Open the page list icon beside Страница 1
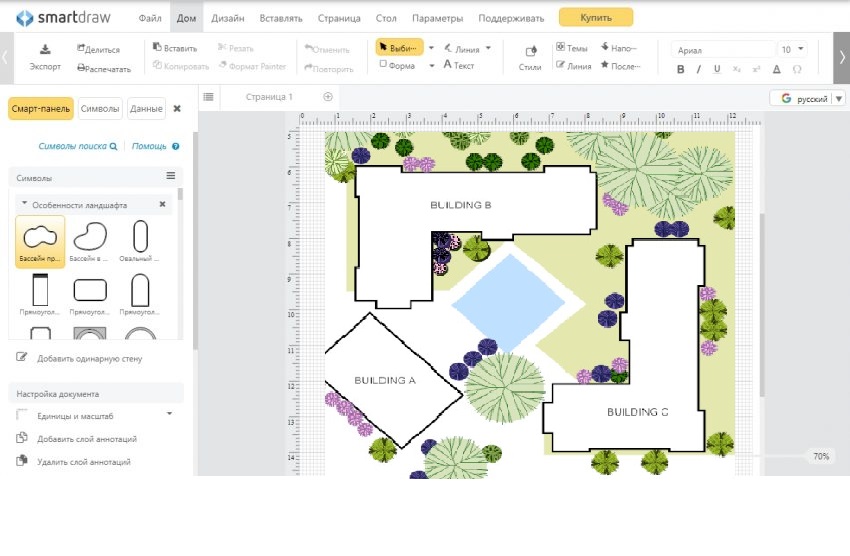The width and height of the screenshot is (850, 556). [x=208, y=97]
